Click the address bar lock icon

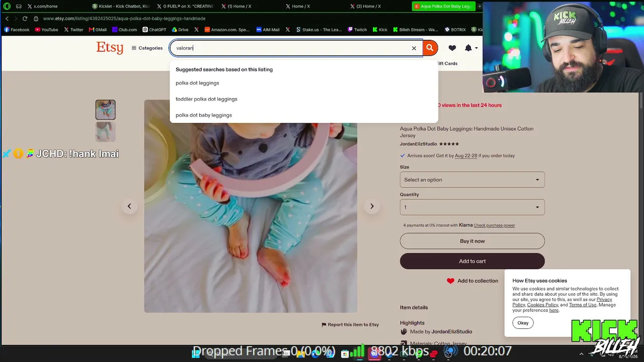tap(36, 19)
